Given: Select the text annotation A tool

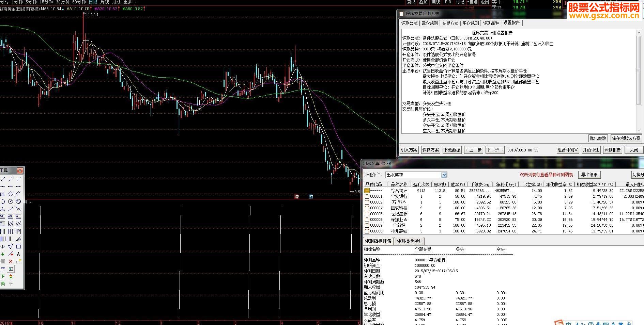Looking at the screenshot, I should [x=19, y=254].
